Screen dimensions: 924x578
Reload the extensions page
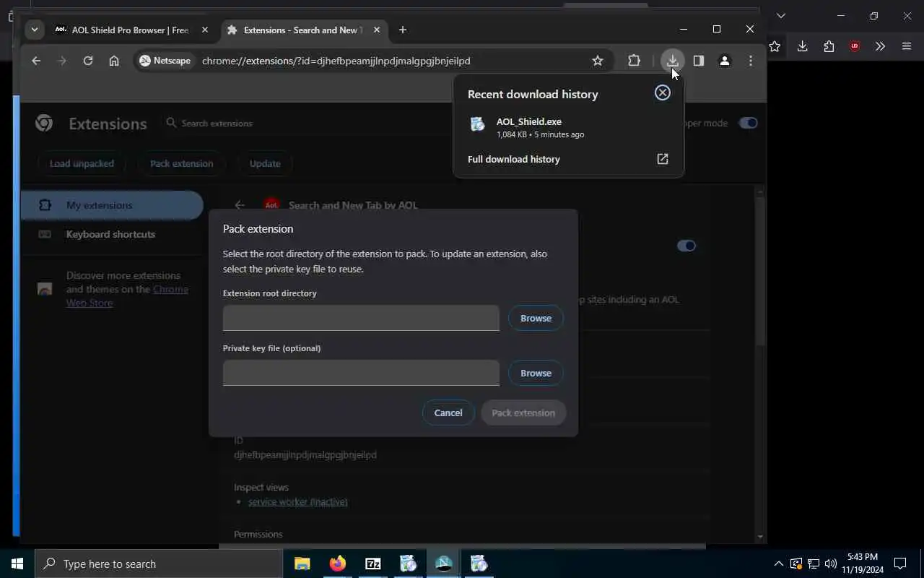coord(88,61)
